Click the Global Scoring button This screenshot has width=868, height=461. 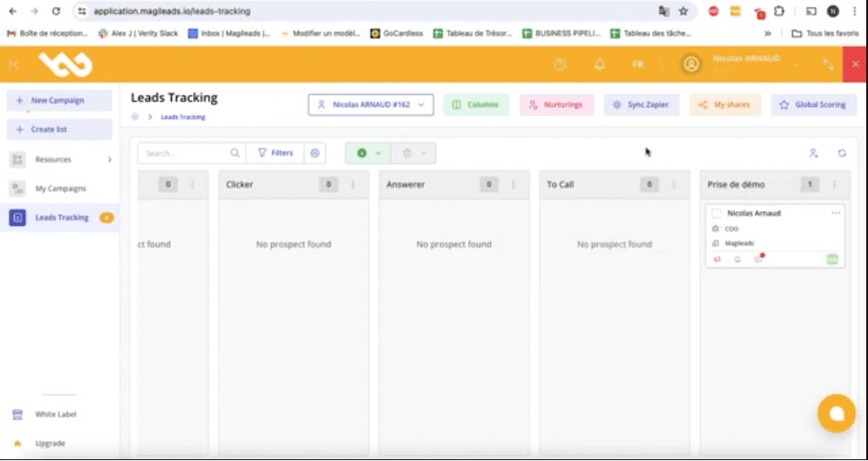(813, 105)
